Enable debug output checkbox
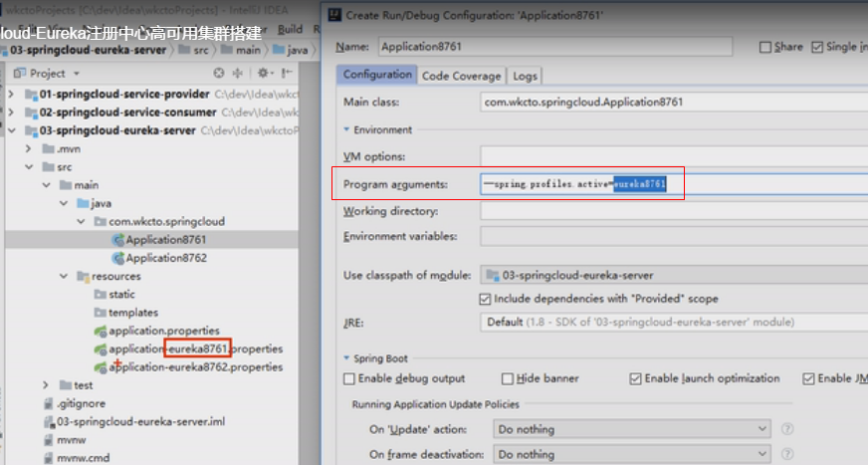Viewport: 868px width, 465px height. 348,378
